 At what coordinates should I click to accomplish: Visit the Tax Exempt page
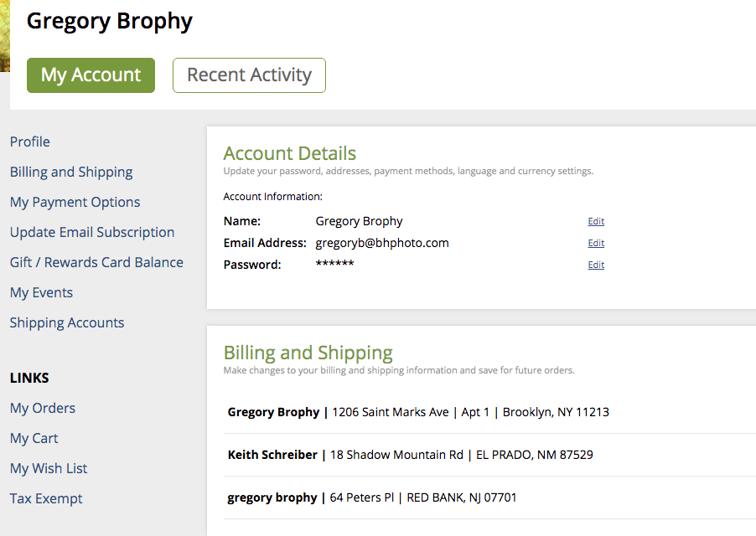(46, 498)
